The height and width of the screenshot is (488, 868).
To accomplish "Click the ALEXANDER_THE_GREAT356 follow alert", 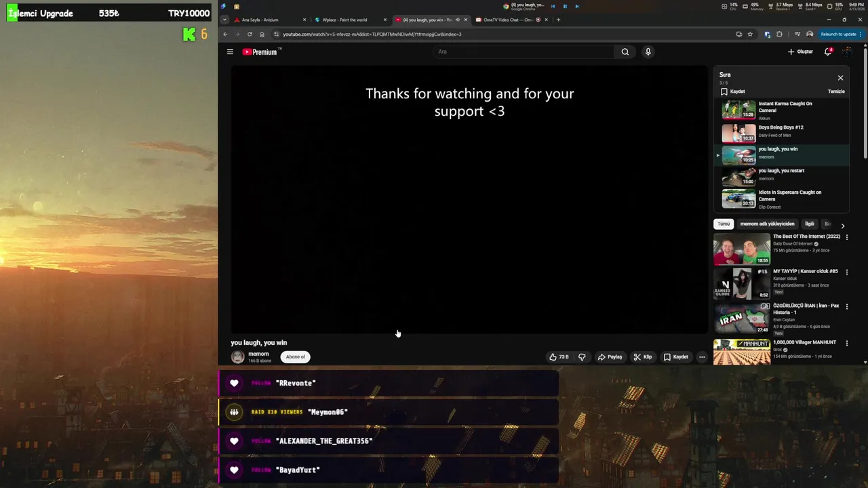I will pos(389,441).
